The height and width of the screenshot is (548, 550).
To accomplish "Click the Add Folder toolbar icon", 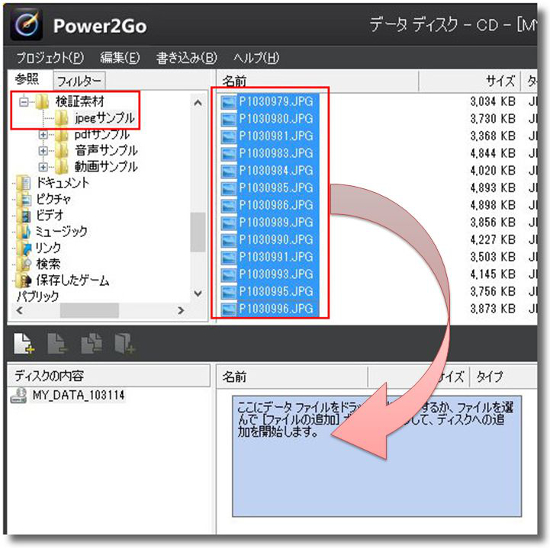I will (125, 343).
